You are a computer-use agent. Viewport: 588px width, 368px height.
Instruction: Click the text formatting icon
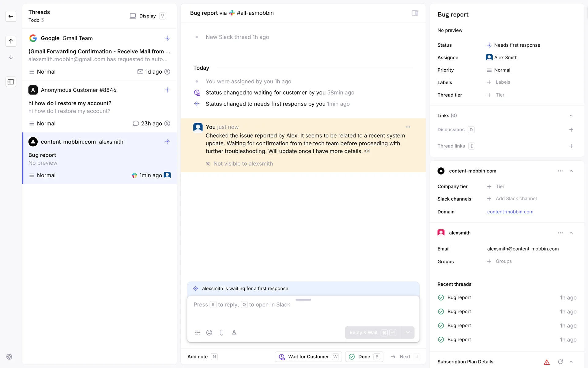click(x=234, y=332)
